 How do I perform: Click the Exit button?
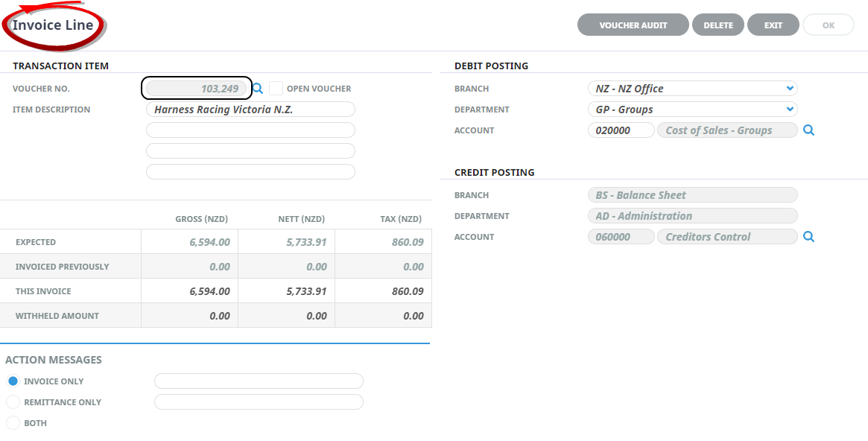pos(773,25)
